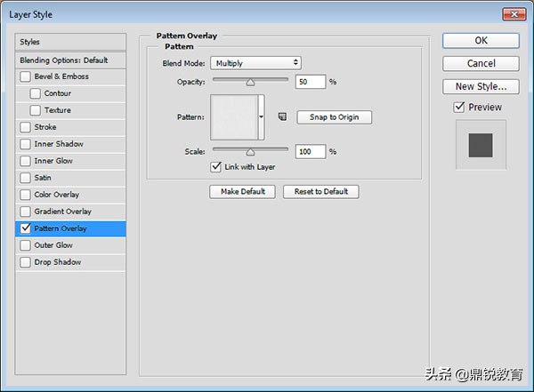Click the OK button
This screenshot has height=392, width=534.
pyautogui.click(x=481, y=41)
